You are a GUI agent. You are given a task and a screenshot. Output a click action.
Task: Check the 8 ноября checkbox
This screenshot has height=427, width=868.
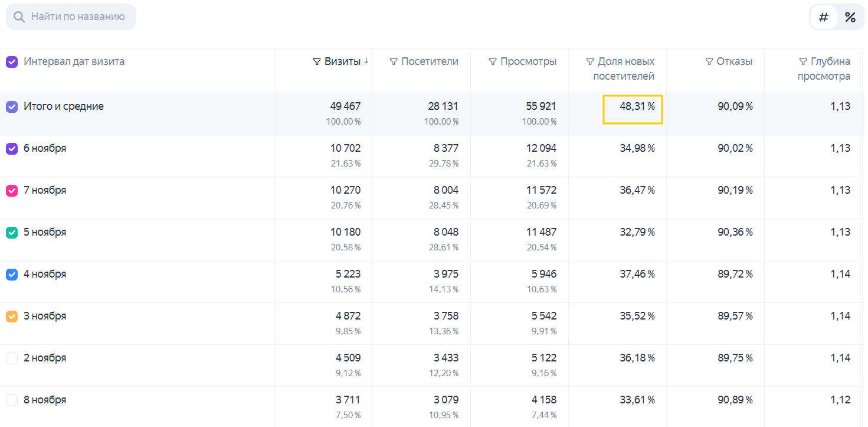click(12, 400)
